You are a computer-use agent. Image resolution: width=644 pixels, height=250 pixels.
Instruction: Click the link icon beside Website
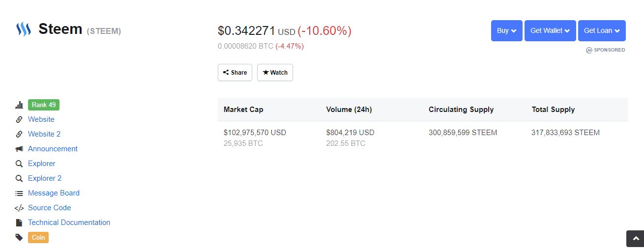point(19,119)
